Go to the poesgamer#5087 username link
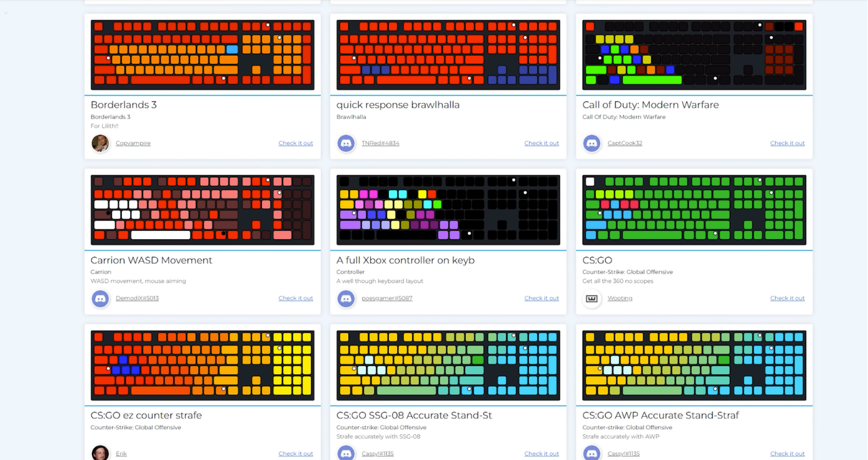 (386, 299)
